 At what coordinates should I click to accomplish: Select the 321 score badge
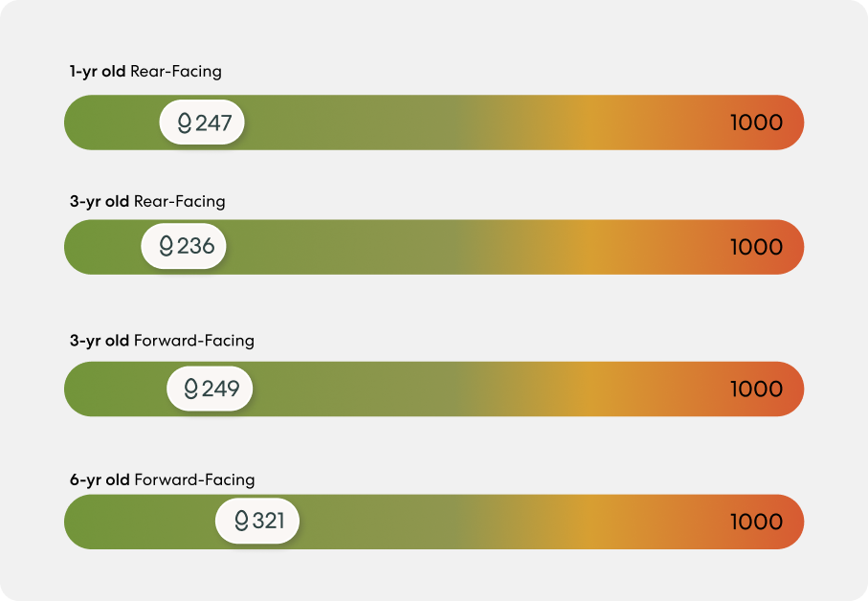point(257,521)
